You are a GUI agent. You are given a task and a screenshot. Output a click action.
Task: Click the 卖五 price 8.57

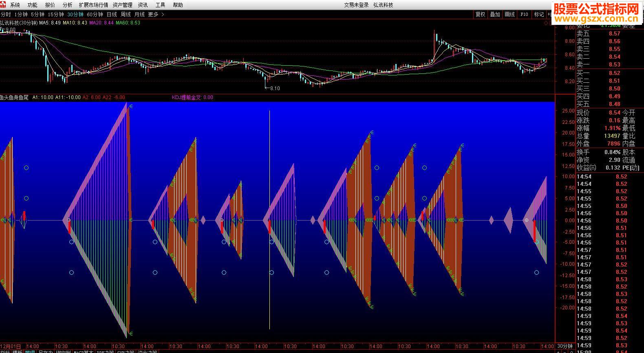click(615, 33)
